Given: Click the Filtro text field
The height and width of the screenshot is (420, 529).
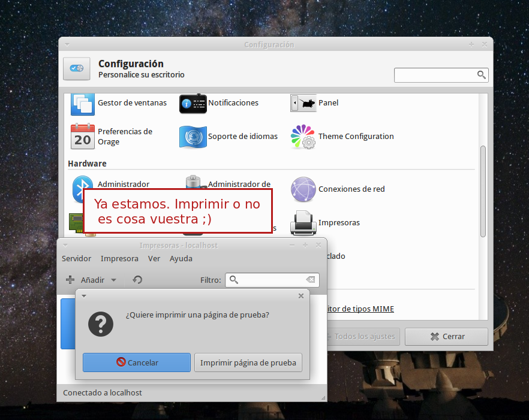Looking at the screenshot, I should click(272, 280).
